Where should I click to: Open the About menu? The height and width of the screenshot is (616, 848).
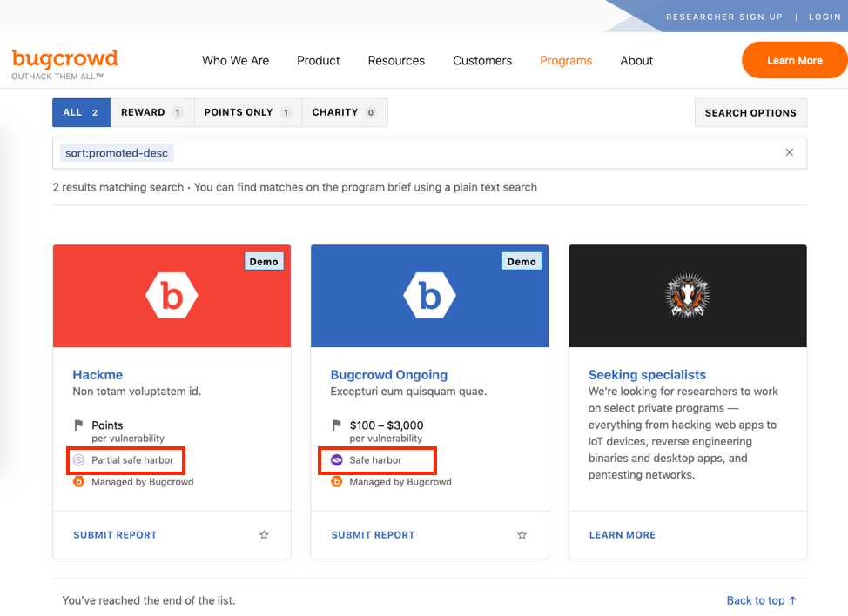click(636, 61)
